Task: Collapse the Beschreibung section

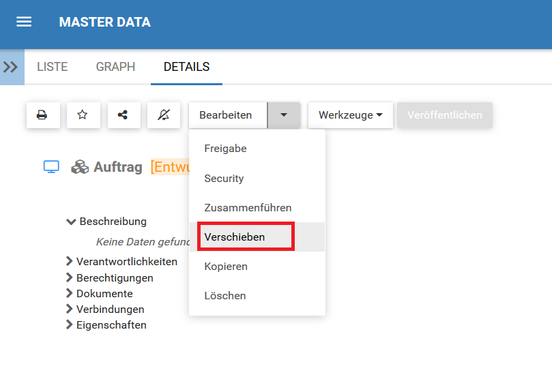Action: coord(70,222)
